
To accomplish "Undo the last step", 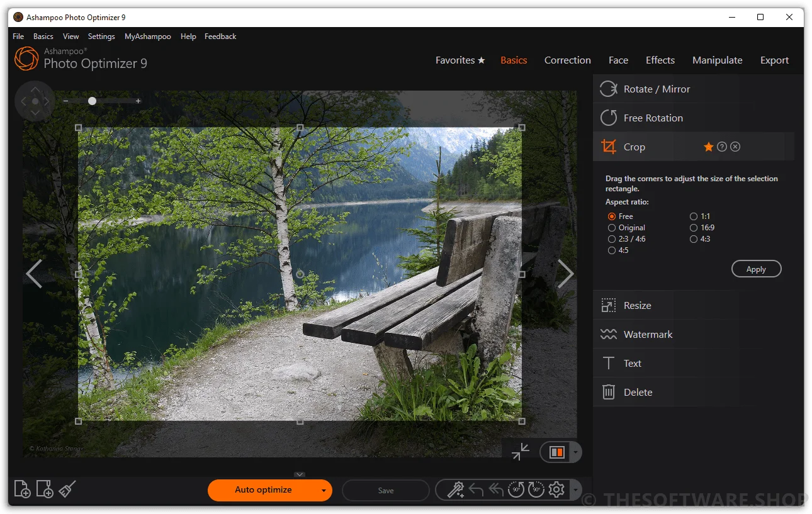I will click(476, 489).
